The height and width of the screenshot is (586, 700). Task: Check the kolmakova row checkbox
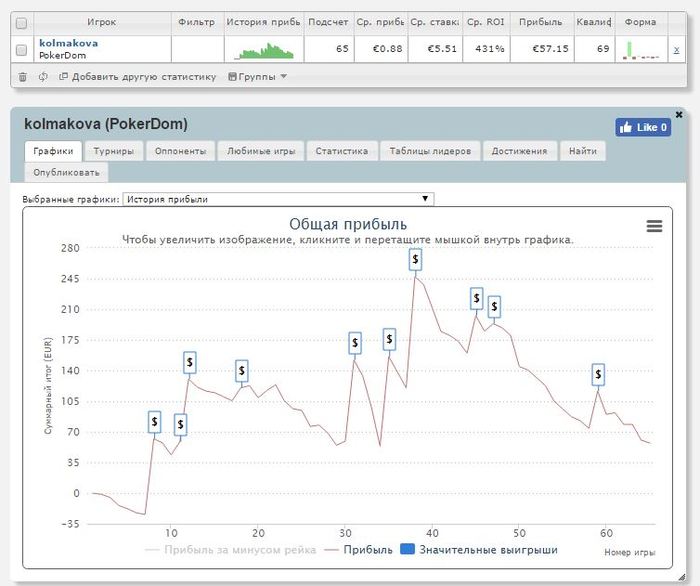click(21, 50)
